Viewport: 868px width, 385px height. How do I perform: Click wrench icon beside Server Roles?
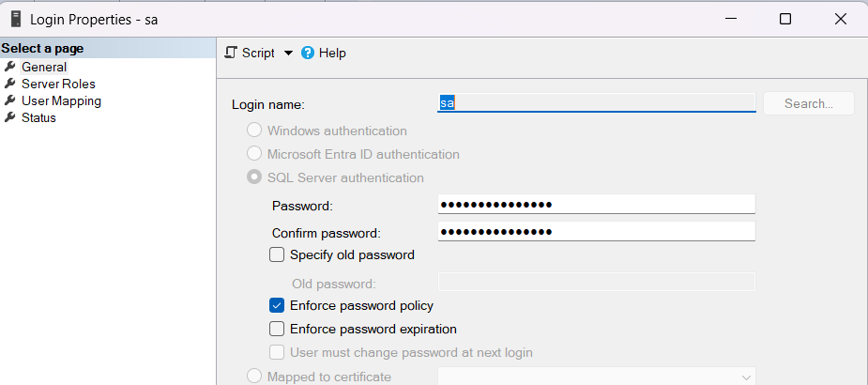(x=10, y=84)
